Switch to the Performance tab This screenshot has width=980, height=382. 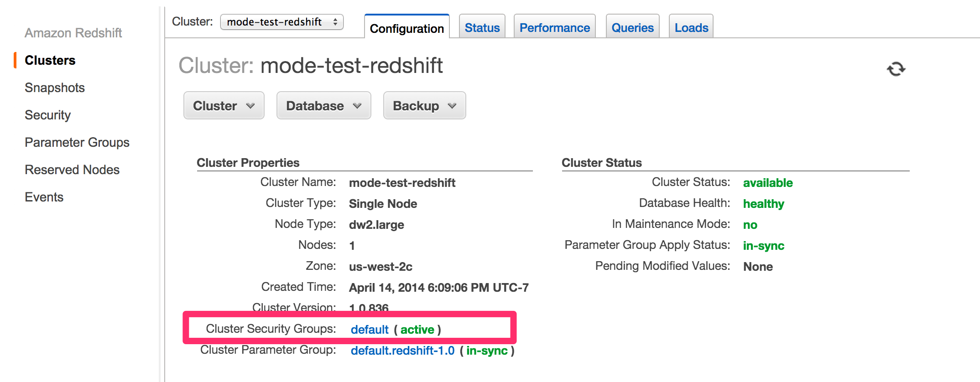tap(554, 28)
